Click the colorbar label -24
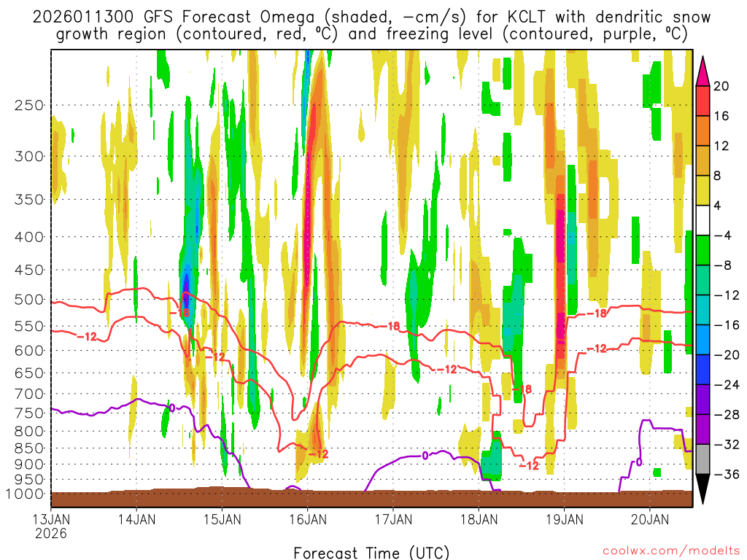Viewport: 747px width, 560px height. [x=726, y=385]
